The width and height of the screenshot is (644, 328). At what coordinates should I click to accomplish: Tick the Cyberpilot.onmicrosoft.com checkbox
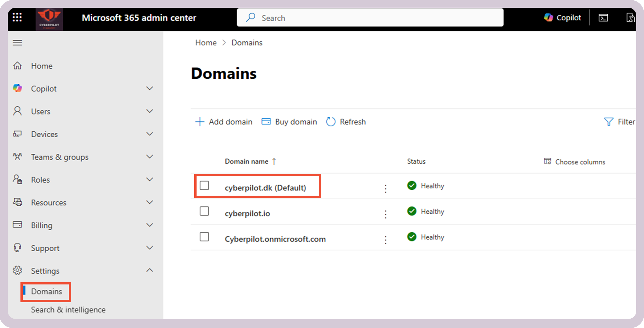click(204, 237)
